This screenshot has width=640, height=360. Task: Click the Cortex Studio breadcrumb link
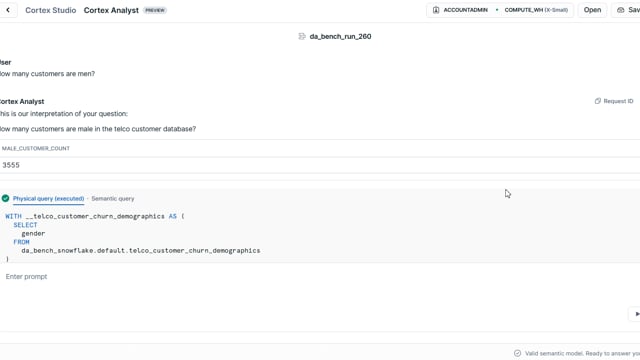coord(51,10)
